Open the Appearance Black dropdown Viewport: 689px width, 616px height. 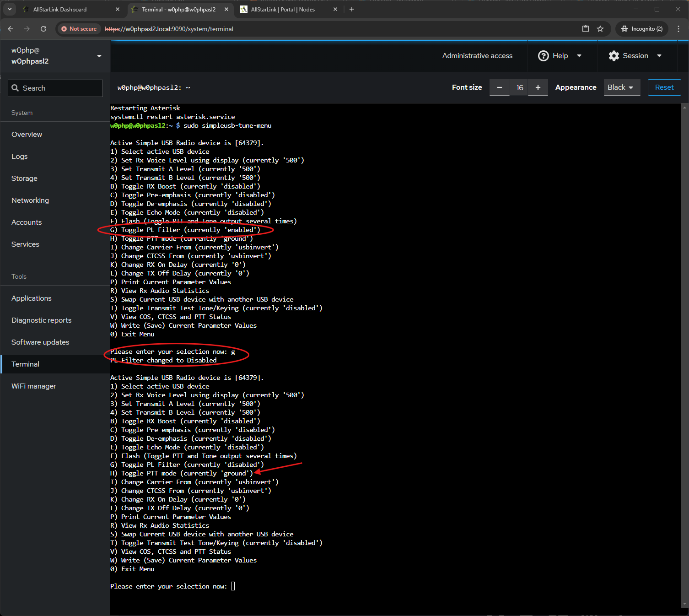[x=620, y=87]
